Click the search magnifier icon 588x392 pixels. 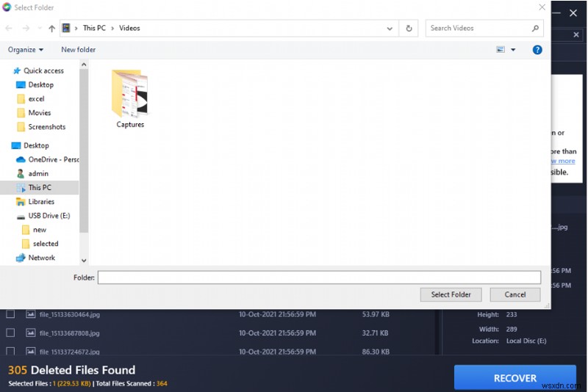coord(535,28)
